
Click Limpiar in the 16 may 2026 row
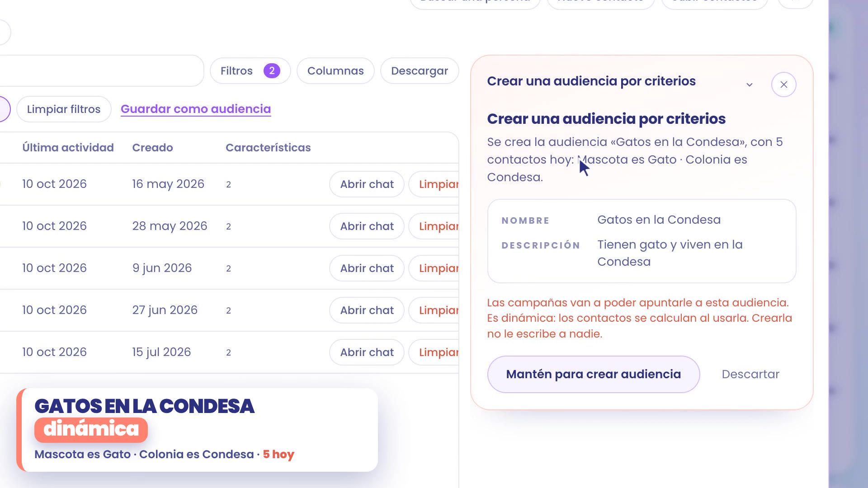click(434, 184)
